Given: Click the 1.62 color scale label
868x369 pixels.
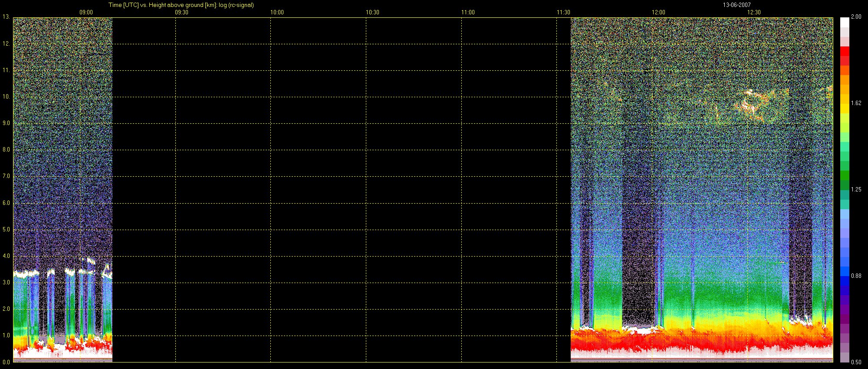Looking at the screenshot, I should click(856, 103).
